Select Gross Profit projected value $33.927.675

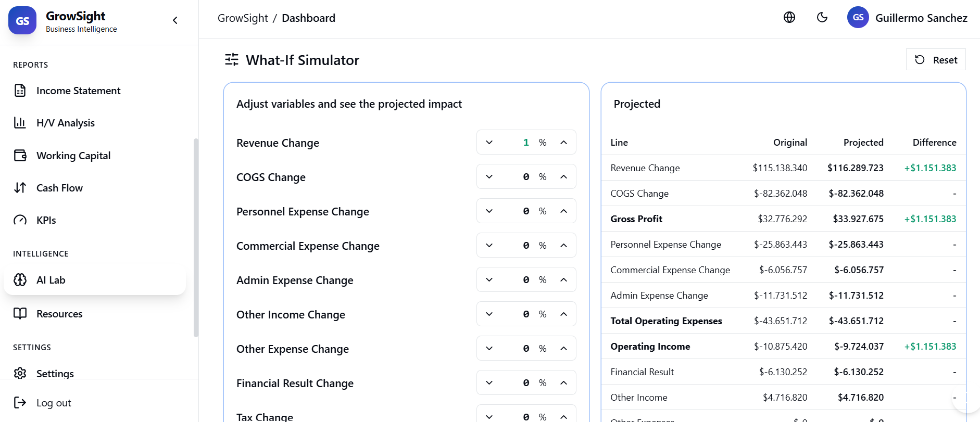858,219
